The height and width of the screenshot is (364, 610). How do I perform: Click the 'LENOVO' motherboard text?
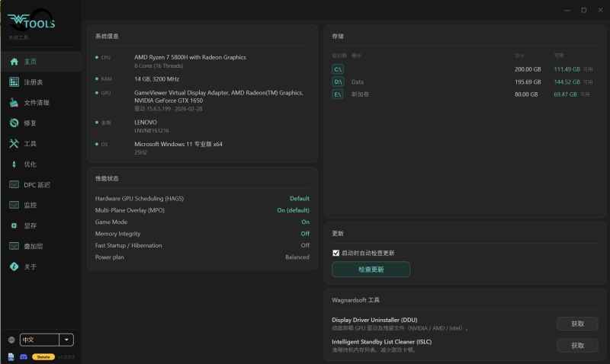[146, 123]
